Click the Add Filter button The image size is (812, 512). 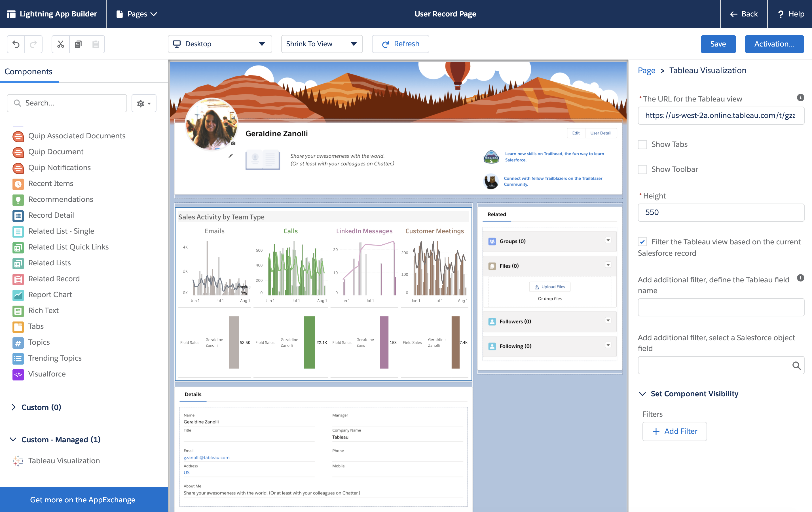tap(674, 431)
